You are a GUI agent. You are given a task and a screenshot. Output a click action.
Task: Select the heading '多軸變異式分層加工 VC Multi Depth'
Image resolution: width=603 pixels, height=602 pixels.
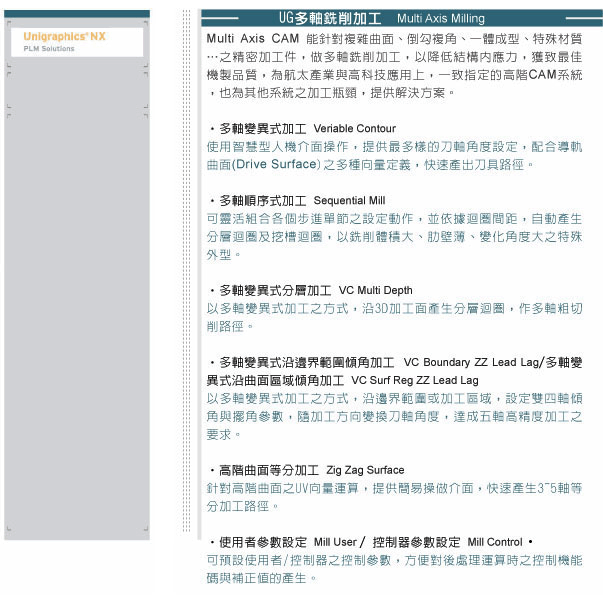316,290
